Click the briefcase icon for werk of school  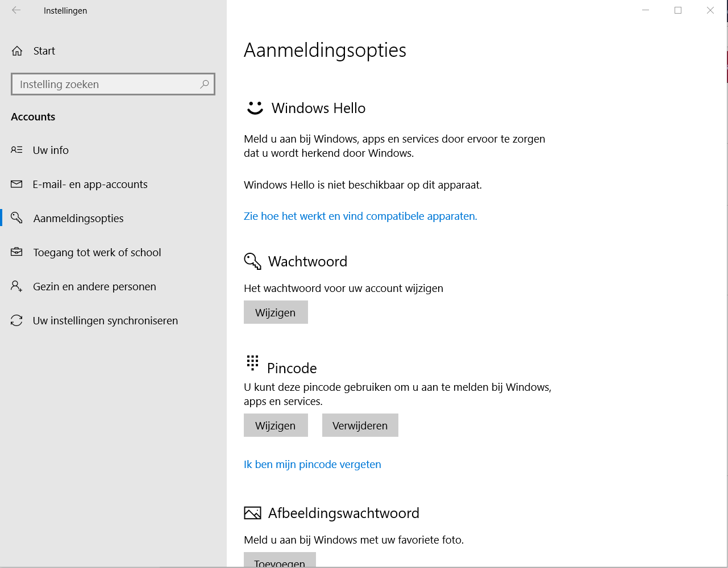tap(16, 252)
